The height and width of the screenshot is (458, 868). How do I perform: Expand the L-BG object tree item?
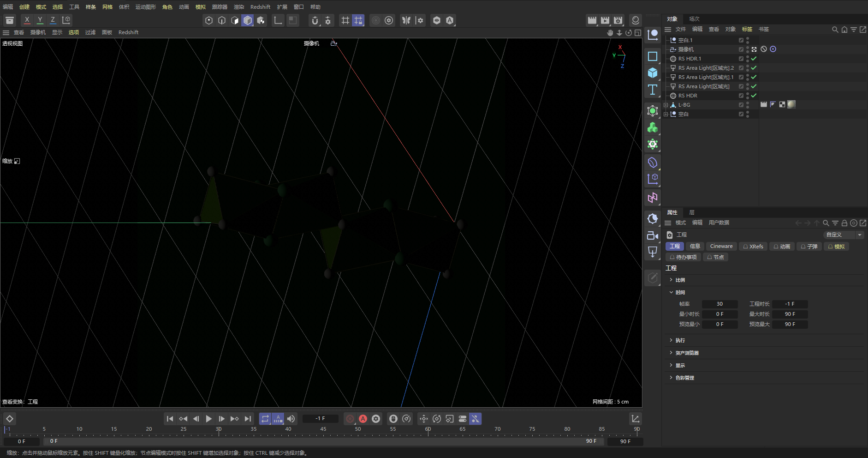tap(666, 105)
